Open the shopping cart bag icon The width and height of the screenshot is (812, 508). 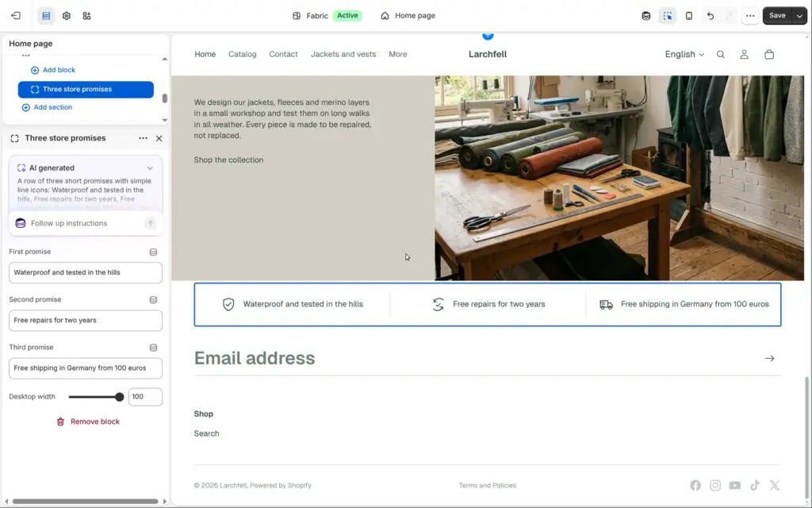tap(769, 55)
